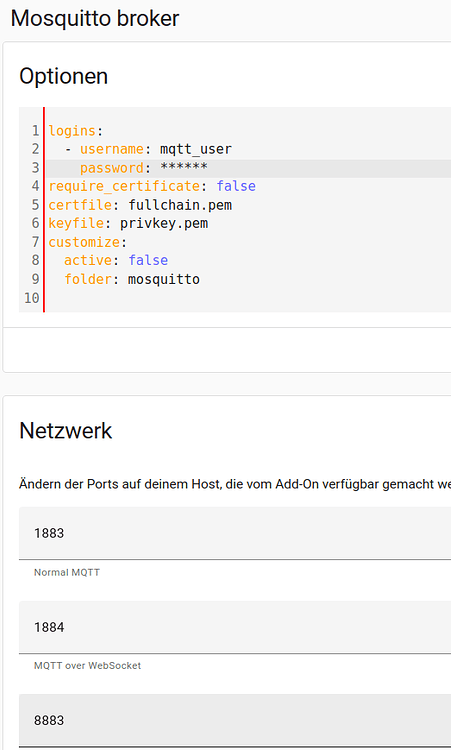Screen dimensions: 451x750
Task: Click the 'customize:' line
Action: [x=88, y=242]
